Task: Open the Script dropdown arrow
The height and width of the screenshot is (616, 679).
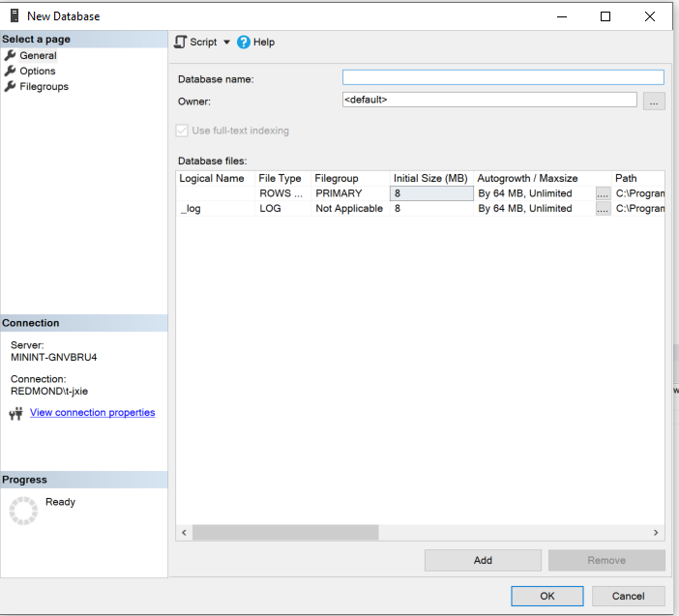Action: pos(227,43)
